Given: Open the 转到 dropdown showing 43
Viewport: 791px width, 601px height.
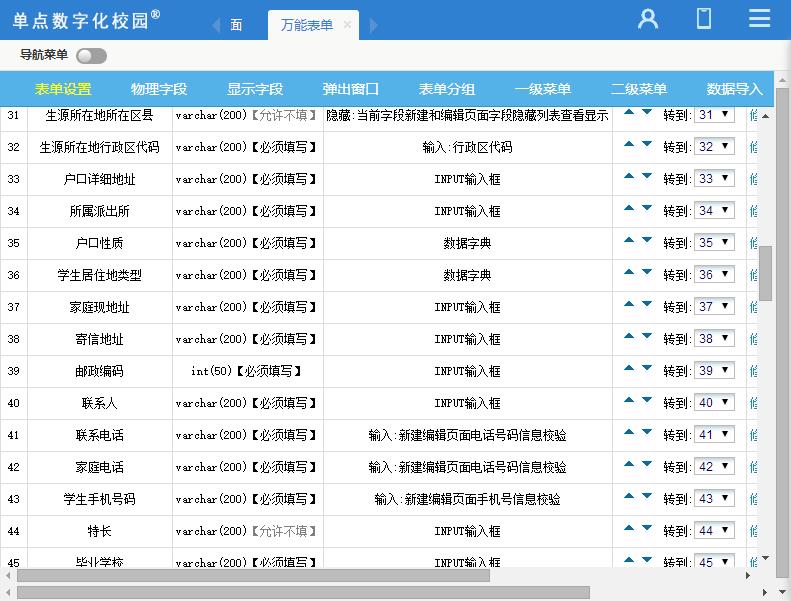Looking at the screenshot, I should (714, 499).
